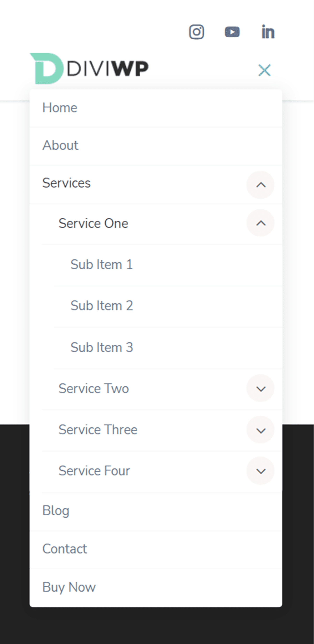Select Sub Item 1 under Service One
Screen dimensions: 314x644
tap(102, 264)
